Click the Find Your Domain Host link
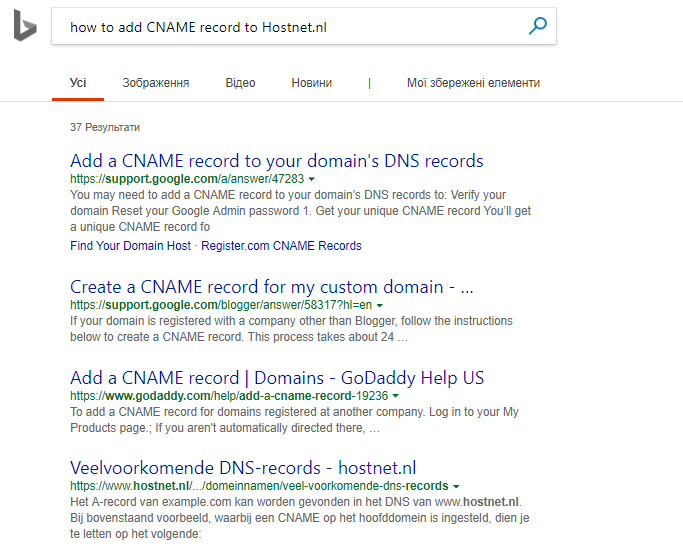Image resolution: width=683 pixels, height=560 pixels. point(130,246)
